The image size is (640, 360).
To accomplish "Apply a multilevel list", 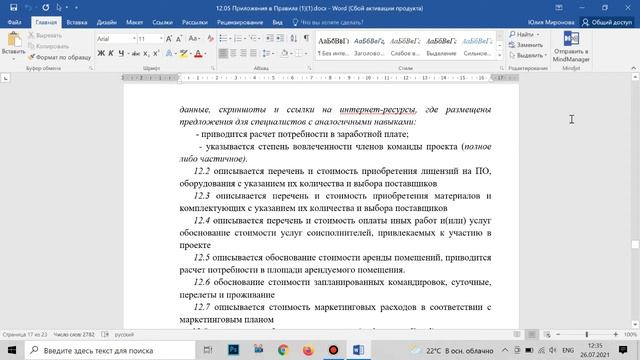I will [253, 38].
